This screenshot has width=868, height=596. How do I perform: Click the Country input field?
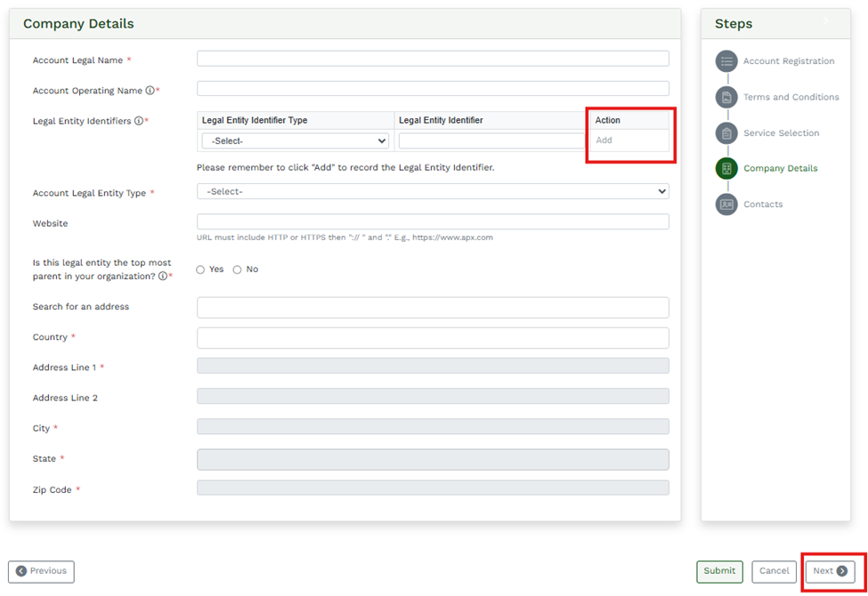(433, 338)
